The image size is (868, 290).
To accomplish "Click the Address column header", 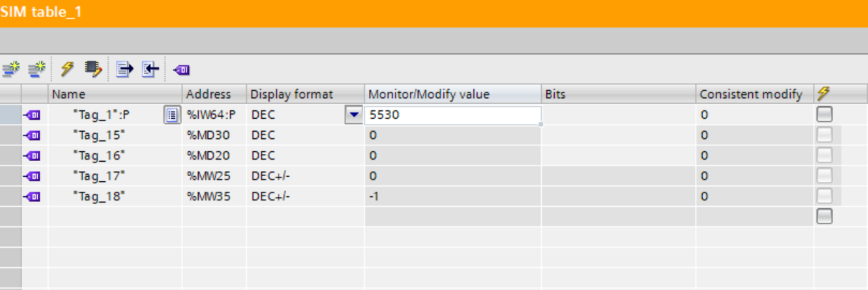I will point(214,94).
